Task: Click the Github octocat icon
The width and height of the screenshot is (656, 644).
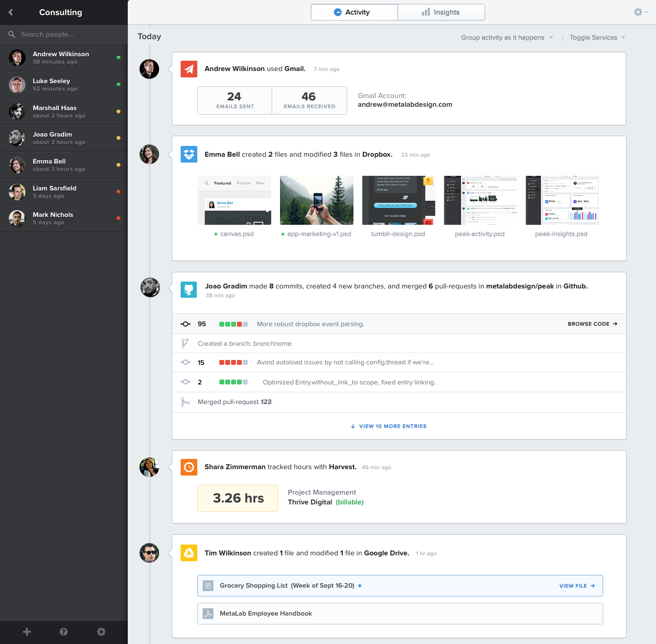Action: click(189, 289)
